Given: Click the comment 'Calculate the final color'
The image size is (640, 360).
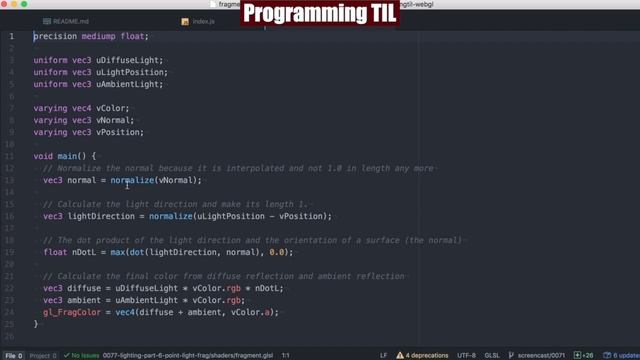Looking at the screenshot, I should [224, 276].
